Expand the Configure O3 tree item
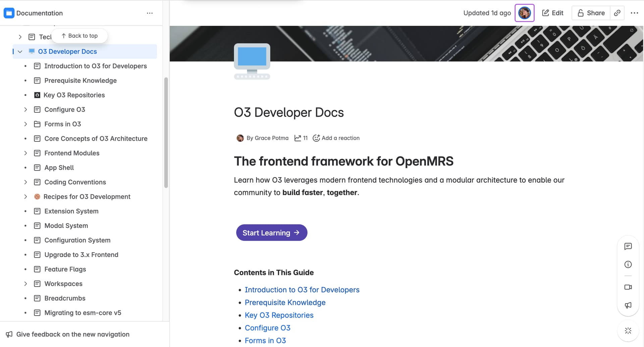The image size is (644, 347). pos(25,110)
